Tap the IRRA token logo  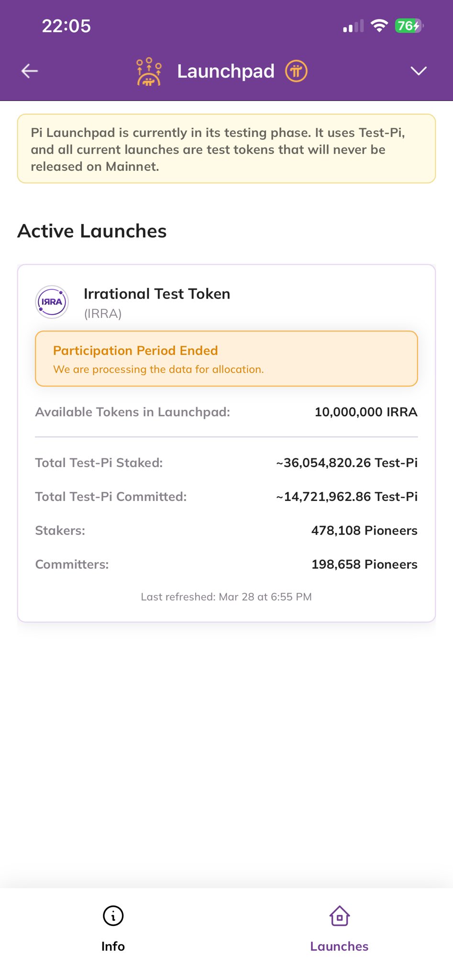coord(52,302)
